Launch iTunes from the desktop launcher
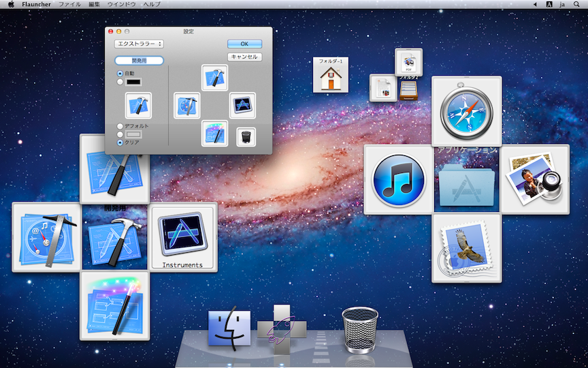588x368 pixels. click(x=399, y=179)
